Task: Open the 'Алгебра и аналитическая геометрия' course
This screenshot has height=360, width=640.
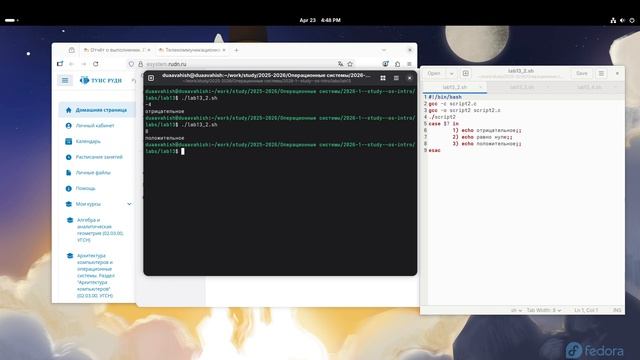Action: pyautogui.click(x=100, y=230)
